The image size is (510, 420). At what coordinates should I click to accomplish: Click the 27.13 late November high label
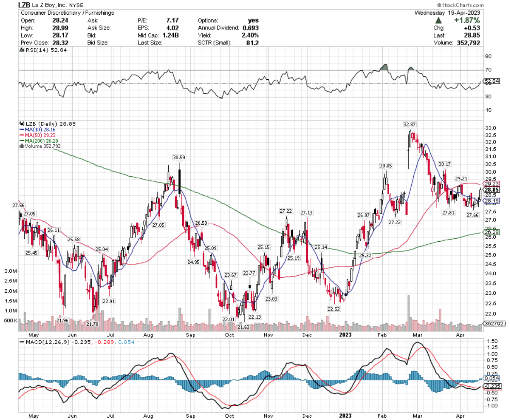306,213
